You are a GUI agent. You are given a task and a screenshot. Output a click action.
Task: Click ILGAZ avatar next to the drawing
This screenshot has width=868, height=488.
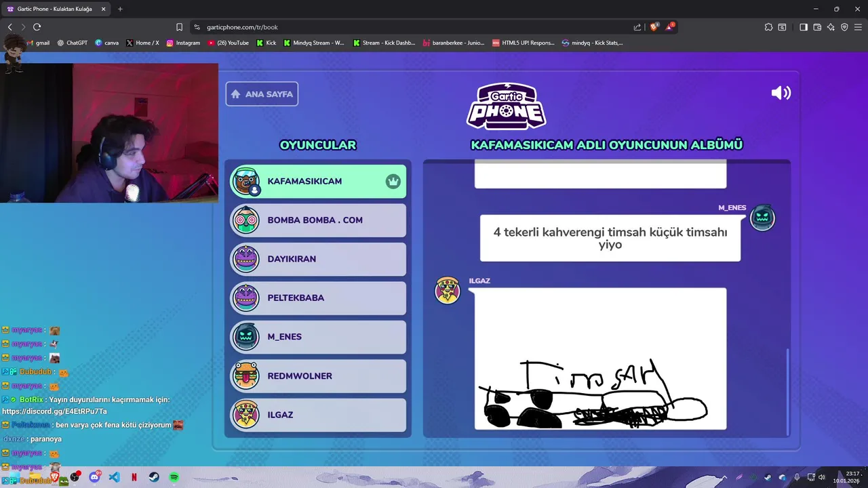(448, 290)
